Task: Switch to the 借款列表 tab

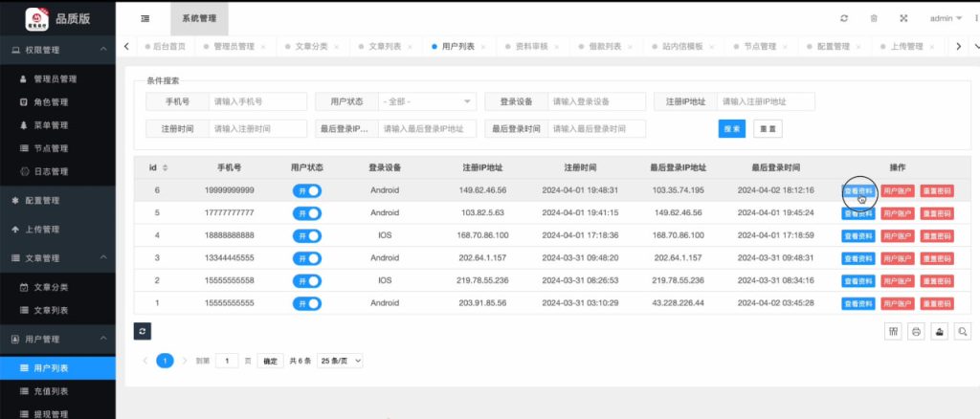Action: pos(605,47)
